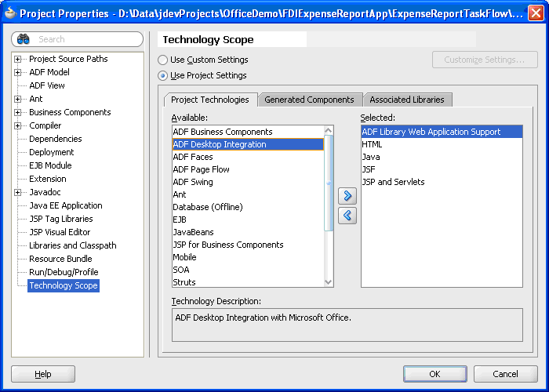The image size is (549, 392).
Task: Click the remove-from-selected left arrow button
Action: tap(347, 216)
